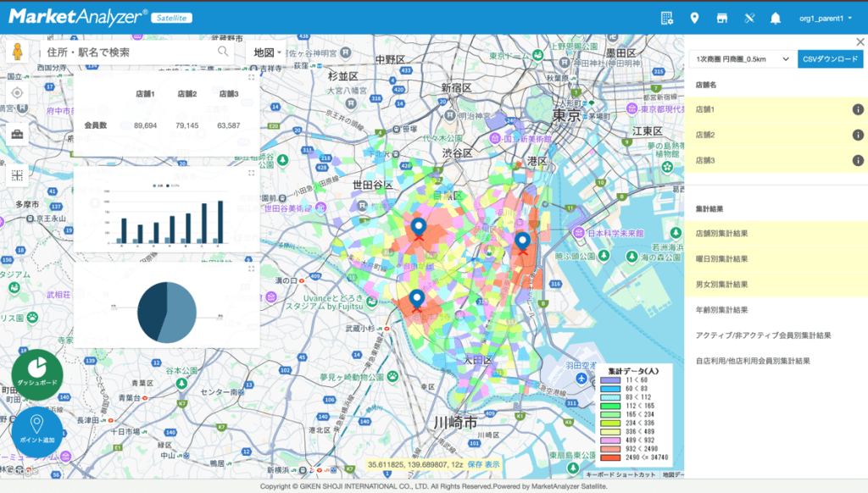The width and height of the screenshot is (868, 493).
Task: Expand the pie chart card
Action: [251, 269]
